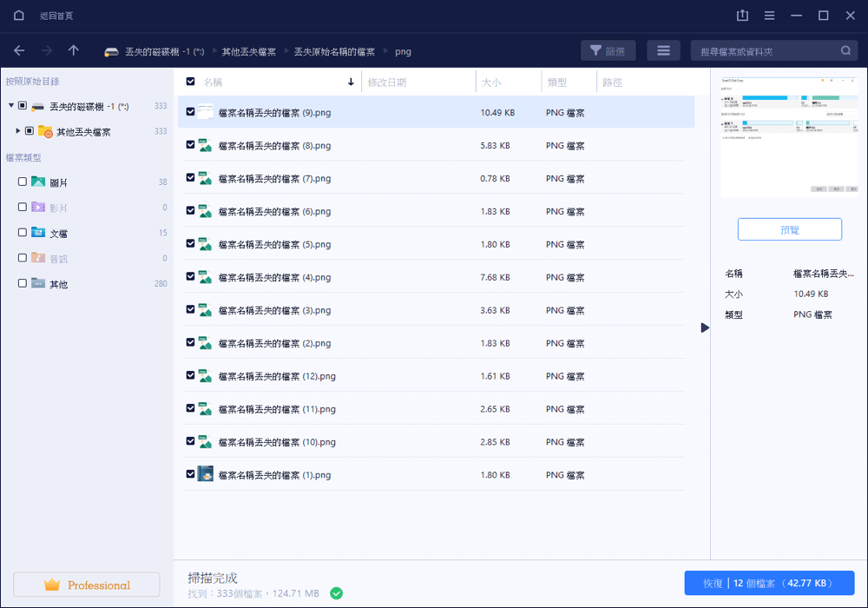This screenshot has width=868, height=608.
Task: Click the image icon of file (8).png
Action: pos(206,145)
